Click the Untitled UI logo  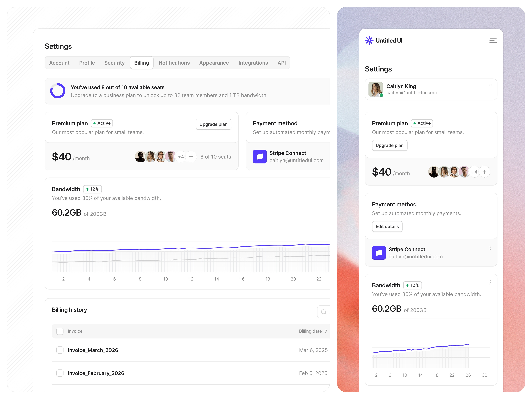tap(383, 40)
